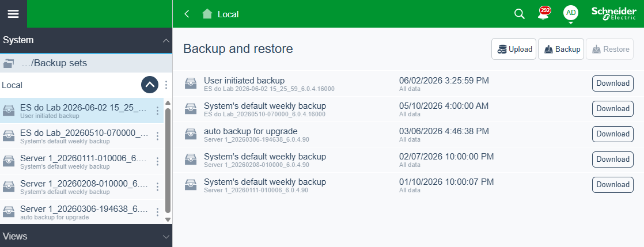Click sidebar icon of Server 1_20260111 item

(9, 162)
